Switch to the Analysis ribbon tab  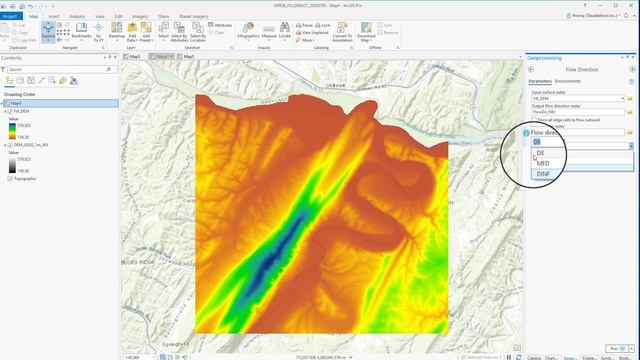(x=77, y=16)
